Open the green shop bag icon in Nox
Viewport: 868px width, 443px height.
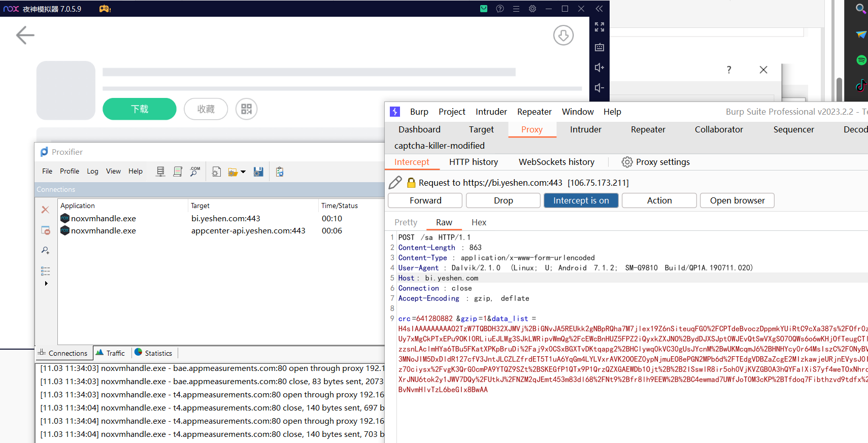[484, 9]
